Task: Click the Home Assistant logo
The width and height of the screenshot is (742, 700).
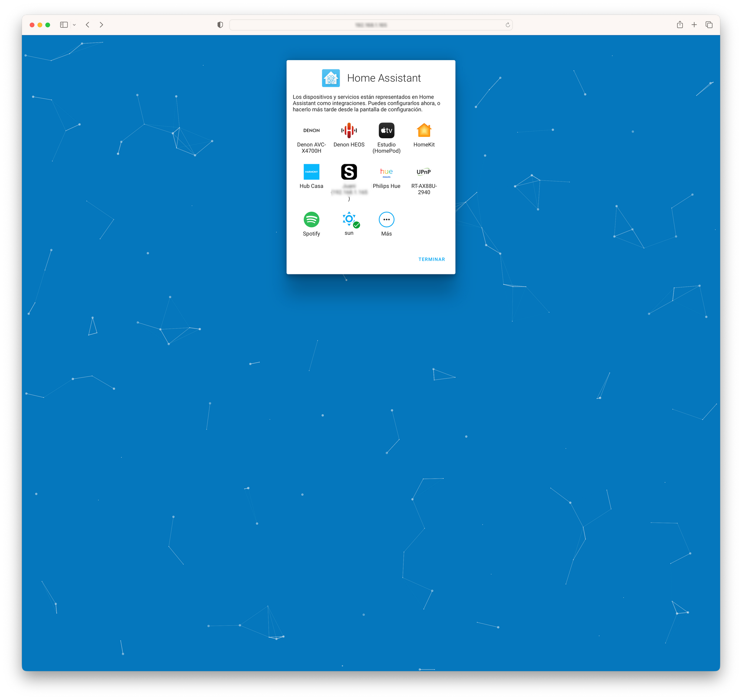Action: (x=331, y=78)
